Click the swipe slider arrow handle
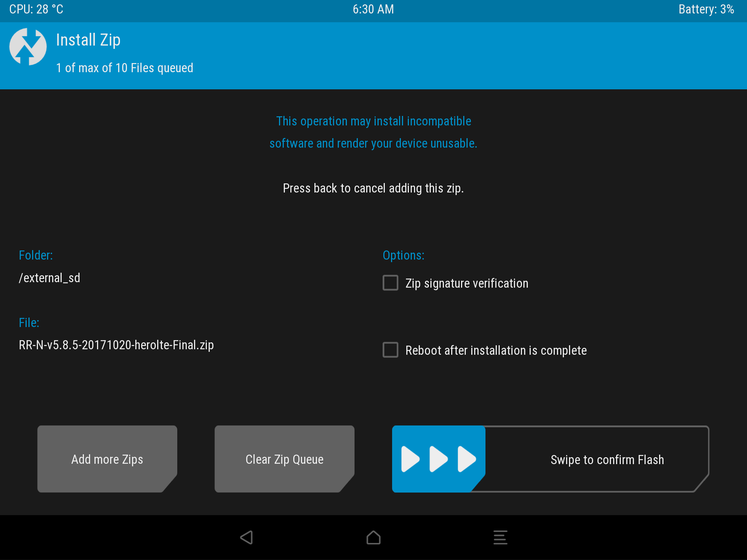The width and height of the screenshot is (747, 560). click(438, 459)
